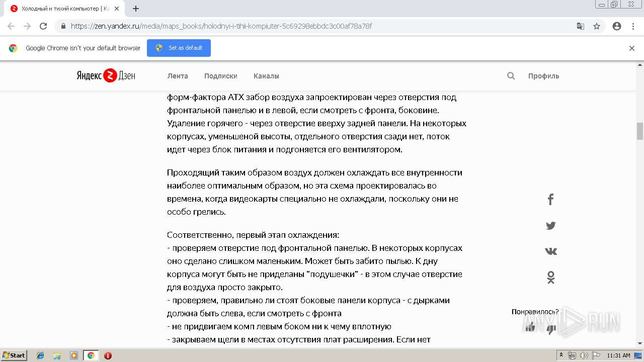Image resolution: width=644 pixels, height=362 pixels.
Task: Click the address bar URL
Action: (221, 26)
